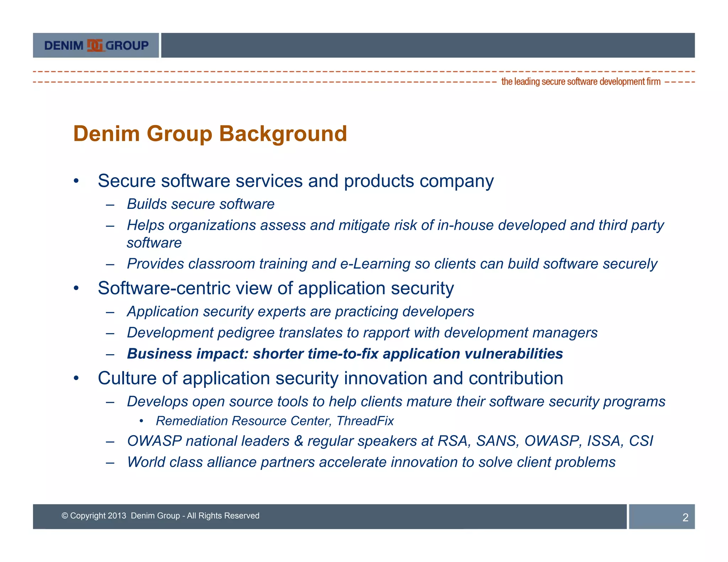Click the copyright 2013 footer text
The height and width of the screenshot is (562, 728).
coord(160,515)
